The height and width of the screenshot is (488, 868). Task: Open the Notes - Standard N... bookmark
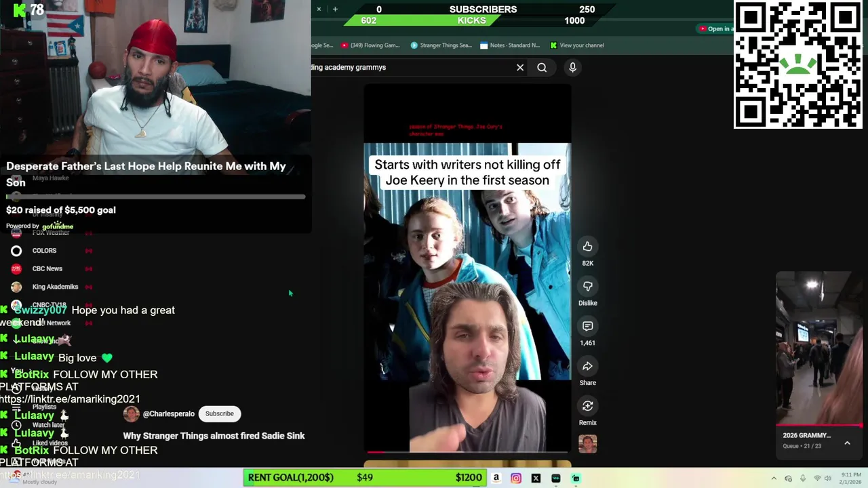coord(509,45)
